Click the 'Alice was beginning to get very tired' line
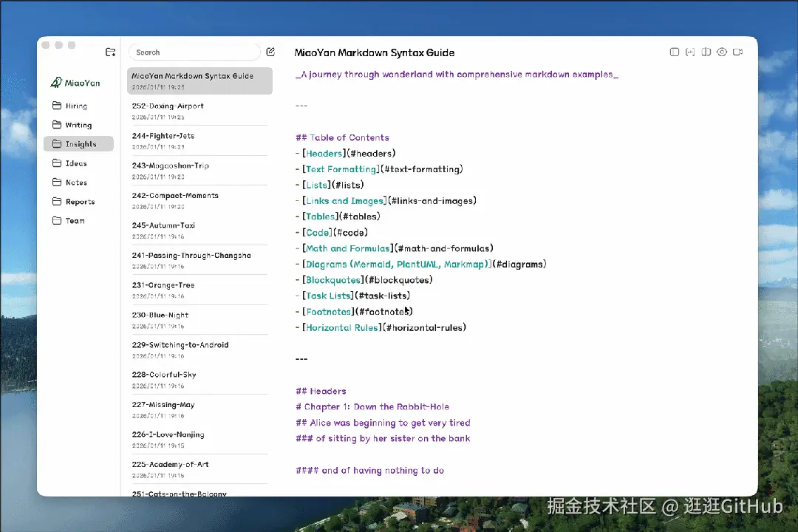This screenshot has width=798, height=532. point(383,423)
